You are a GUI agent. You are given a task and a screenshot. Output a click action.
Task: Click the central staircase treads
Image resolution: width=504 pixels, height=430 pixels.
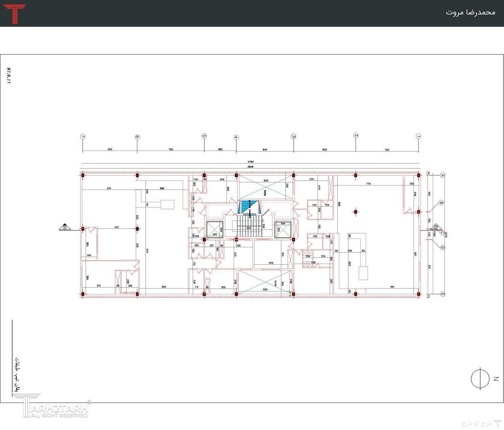249,226
